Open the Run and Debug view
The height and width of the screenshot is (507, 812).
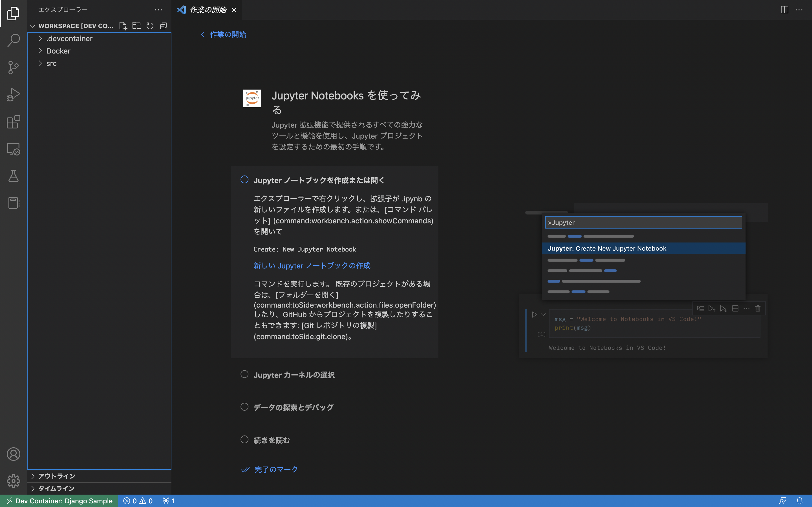14,95
